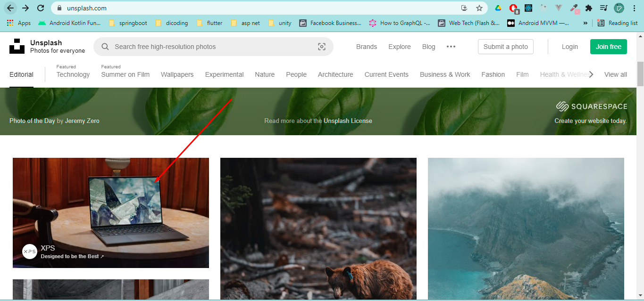Viewport: 644px width, 301px height.
Task: Open the AdBlock extension with badge 8
Action: 514,8
